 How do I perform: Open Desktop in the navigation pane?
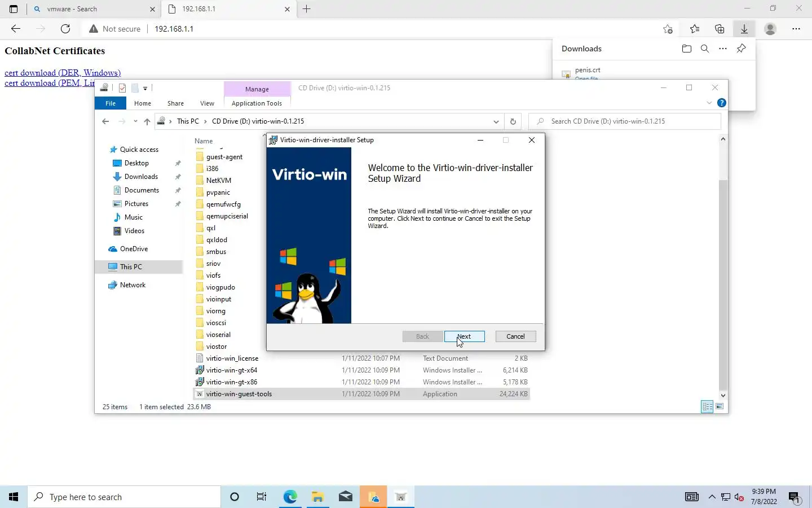coord(136,163)
